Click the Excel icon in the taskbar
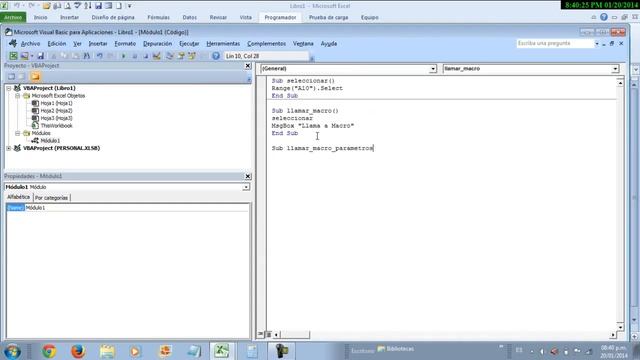Screen dimensions: 640x360 coord(222,351)
